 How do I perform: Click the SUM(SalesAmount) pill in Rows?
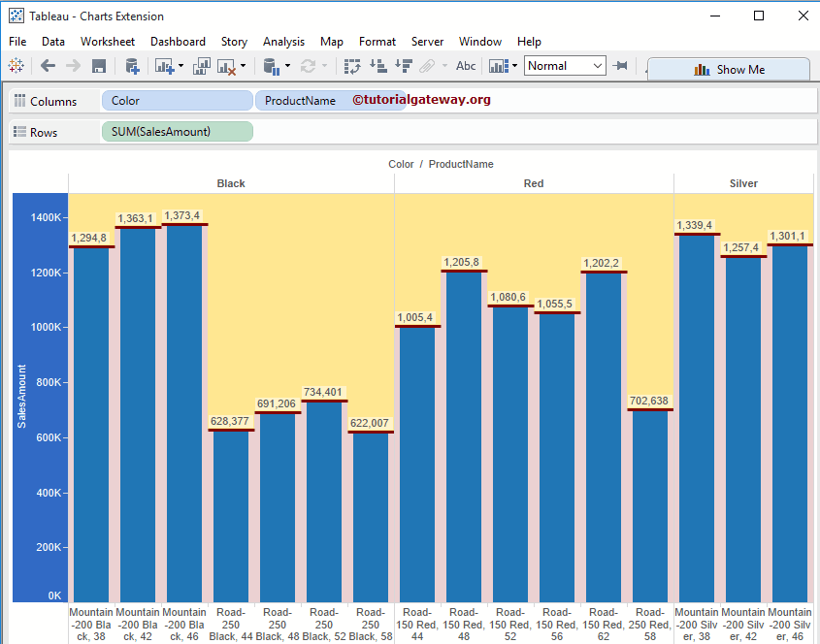tap(177, 132)
